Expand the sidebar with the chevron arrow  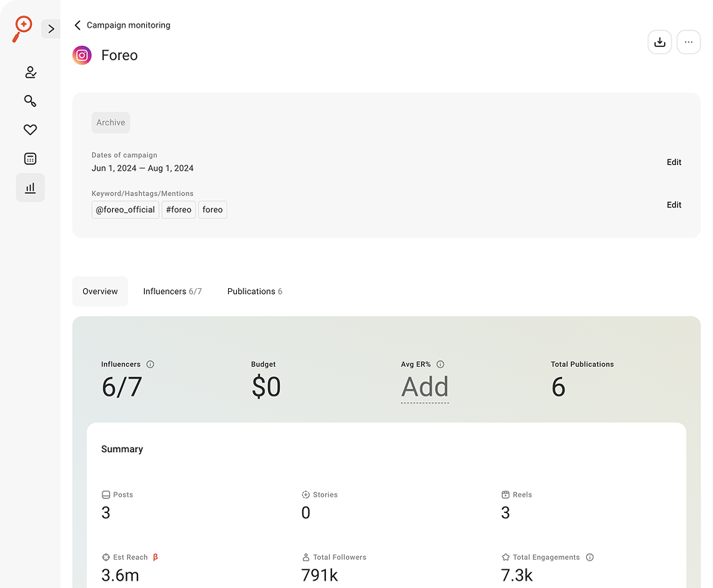coord(51,29)
